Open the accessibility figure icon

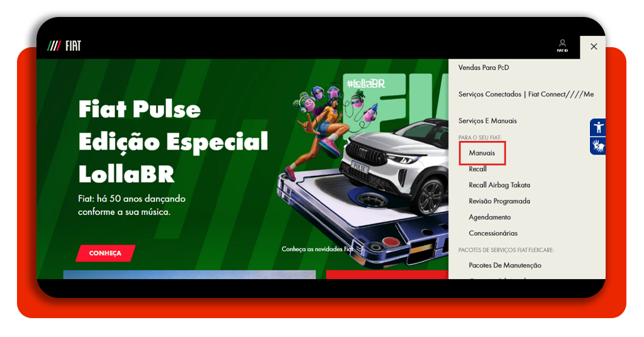click(599, 127)
